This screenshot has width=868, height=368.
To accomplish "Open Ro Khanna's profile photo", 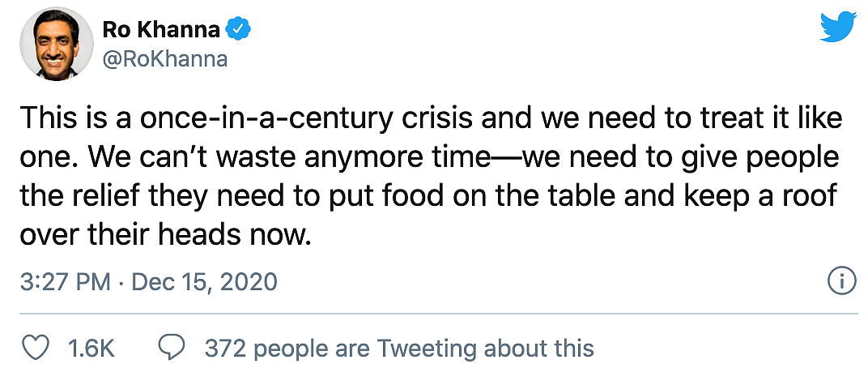I will [x=57, y=44].
